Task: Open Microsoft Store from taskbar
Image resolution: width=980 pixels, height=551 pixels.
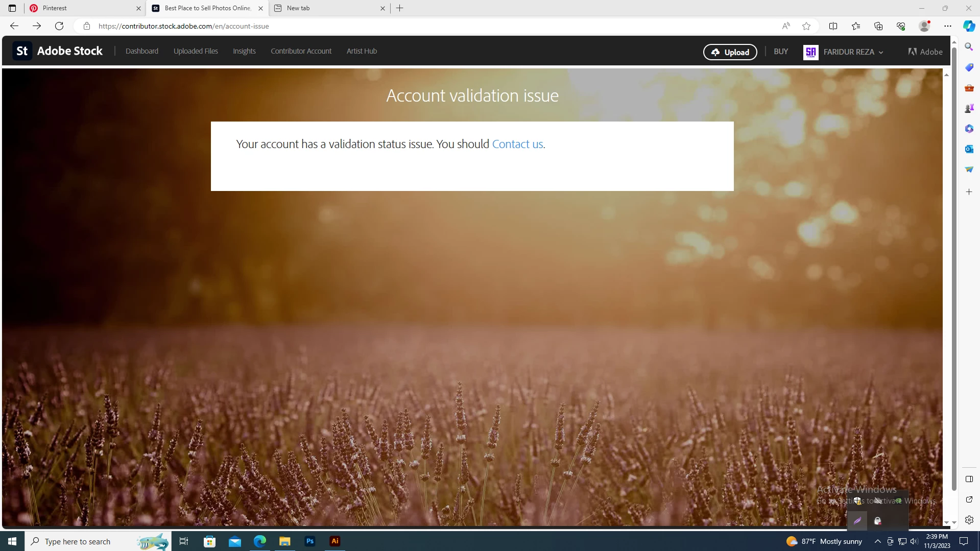Action: (x=209, y=541)
